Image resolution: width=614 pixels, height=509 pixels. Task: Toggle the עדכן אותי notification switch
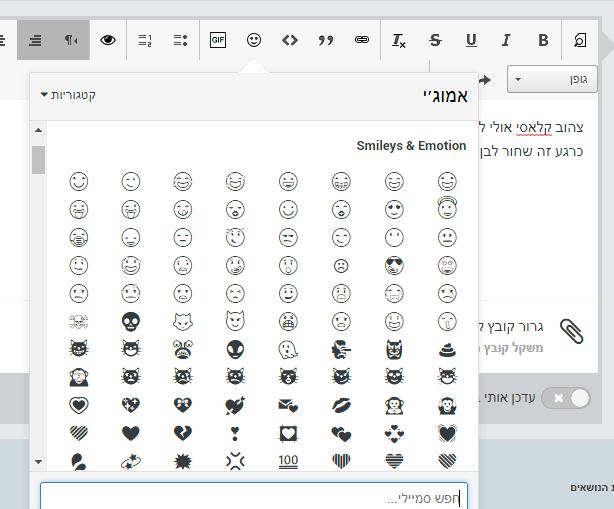[566, 399]
